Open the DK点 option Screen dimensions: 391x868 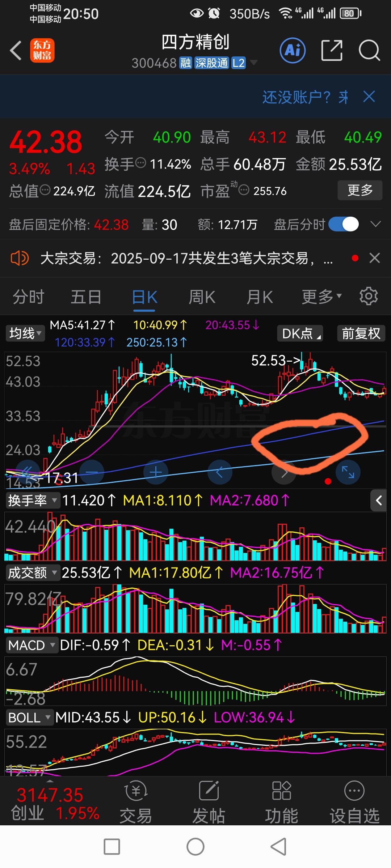tap(300, 333)
